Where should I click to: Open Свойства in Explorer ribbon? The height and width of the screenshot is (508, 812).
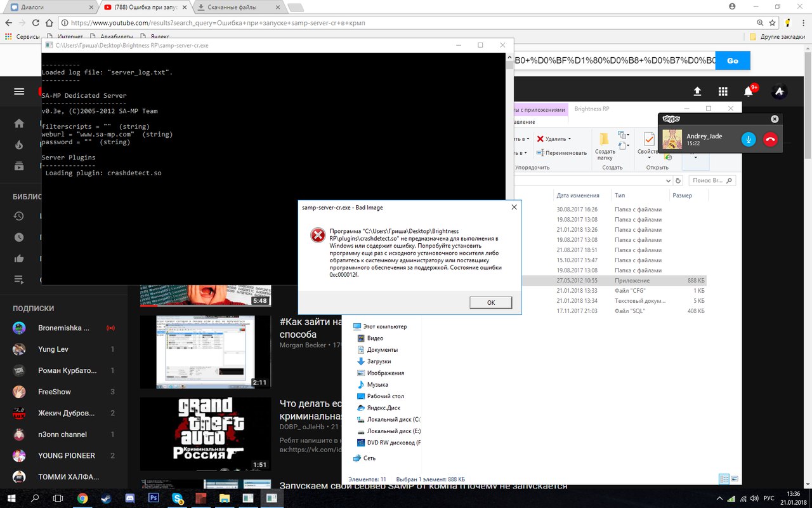pos(648,145)
